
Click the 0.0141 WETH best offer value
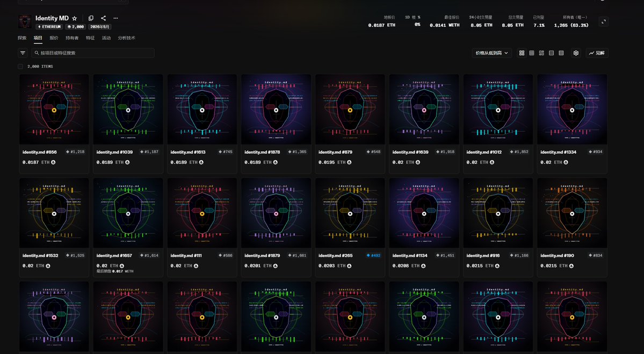click(445, 25)
